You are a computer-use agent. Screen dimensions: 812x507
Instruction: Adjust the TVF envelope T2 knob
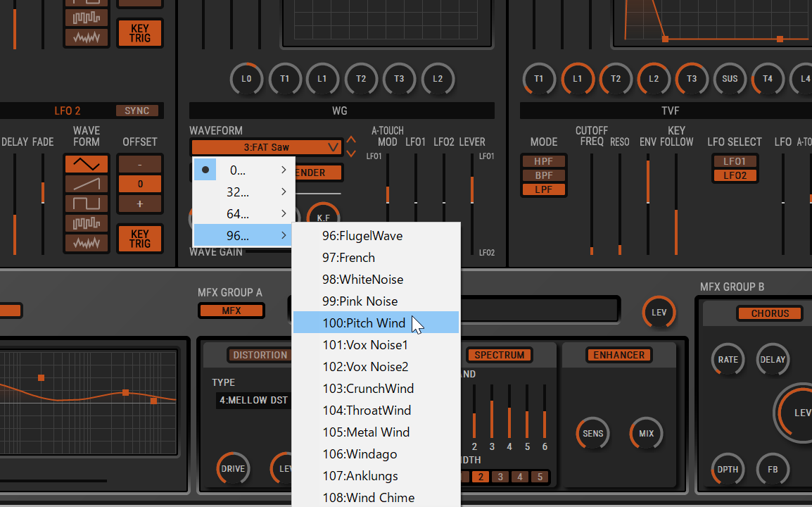tap(616, 79)
